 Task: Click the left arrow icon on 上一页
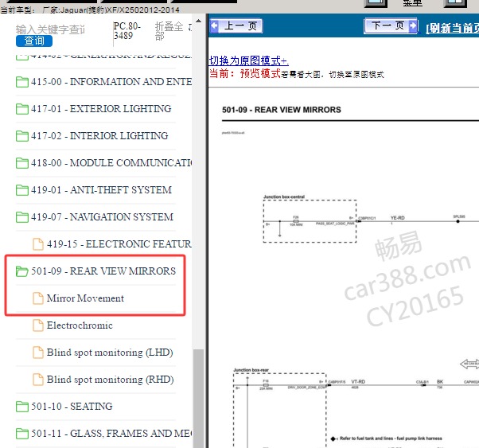tap(215, 25)
